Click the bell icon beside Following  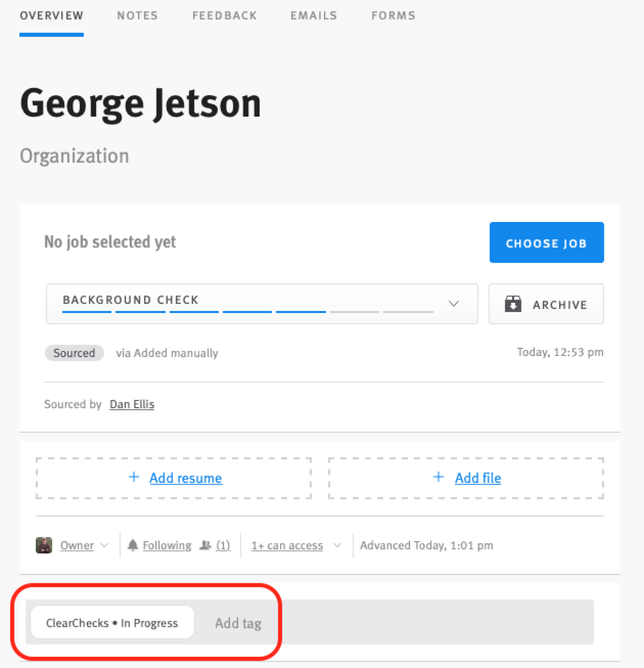(x=133, y=545)
